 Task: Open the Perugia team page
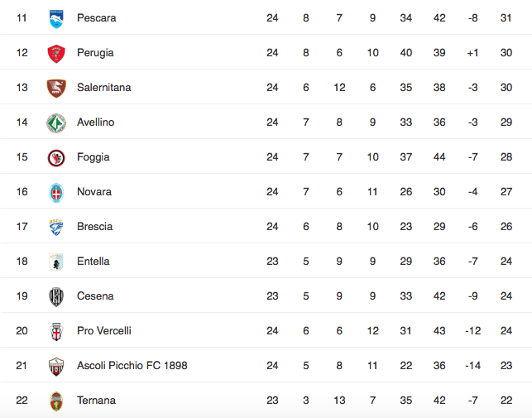[x=95, y=53]
